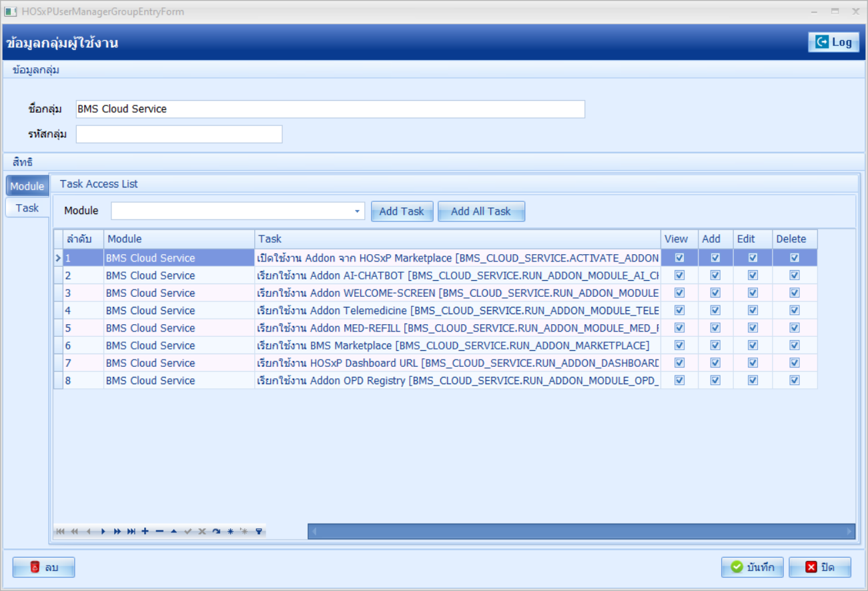Toggle Delete checkbox for OPD Registry row
868x591 pixels.
[795, 380]
